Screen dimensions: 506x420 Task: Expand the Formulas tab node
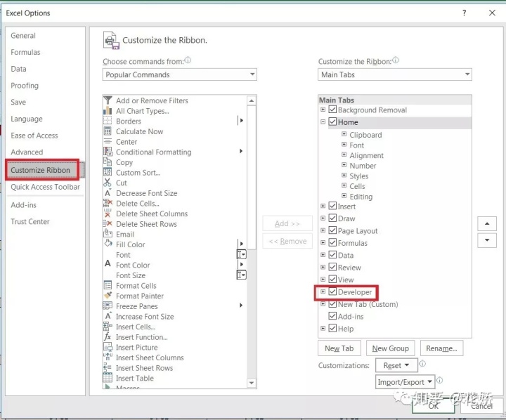tap(323, 242)
